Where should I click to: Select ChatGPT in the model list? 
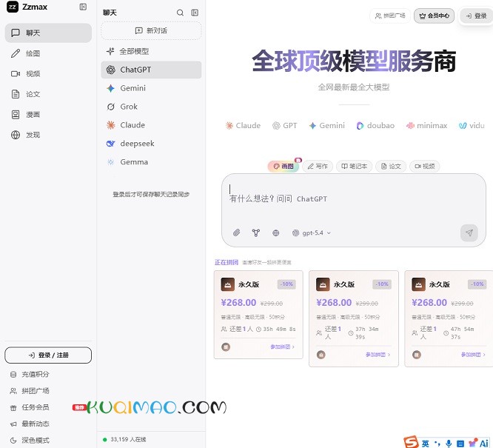tap(151, 70)
